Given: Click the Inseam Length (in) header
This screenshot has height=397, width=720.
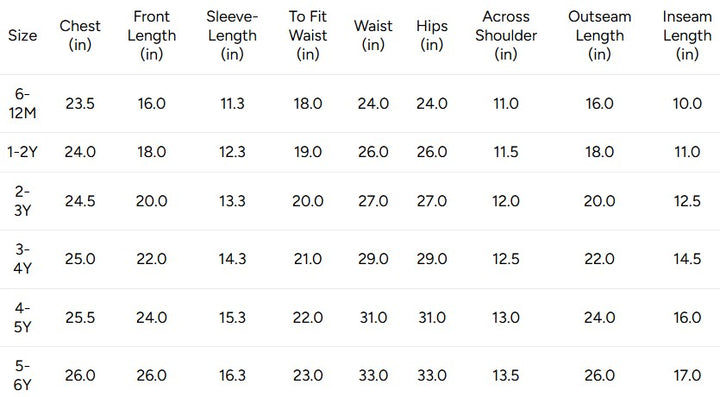Looking at the screenshot, I should [x=687, y=35].
